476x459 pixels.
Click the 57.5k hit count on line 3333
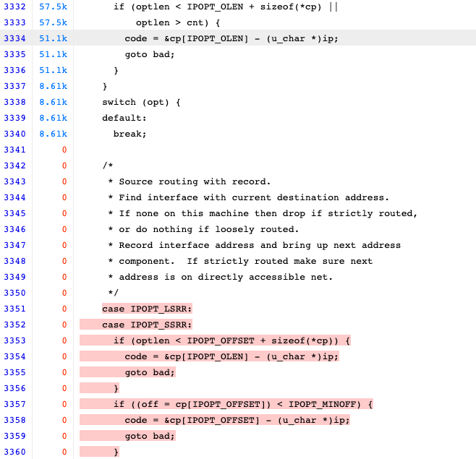point(54,22)
